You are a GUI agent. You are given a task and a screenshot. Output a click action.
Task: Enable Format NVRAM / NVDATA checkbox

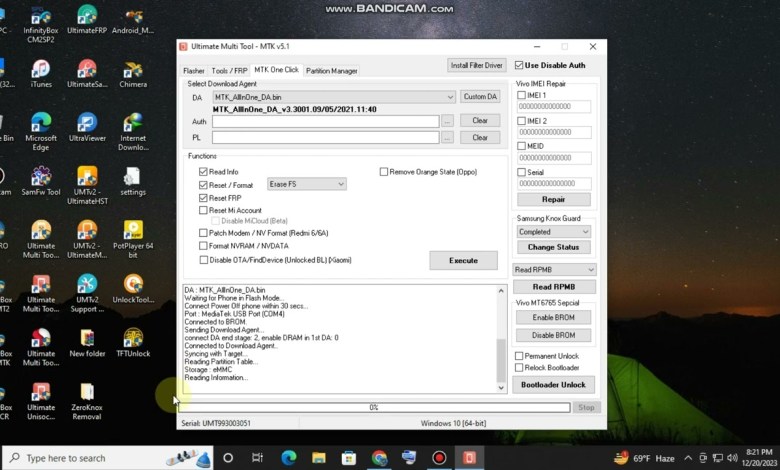tap(203, 246)
